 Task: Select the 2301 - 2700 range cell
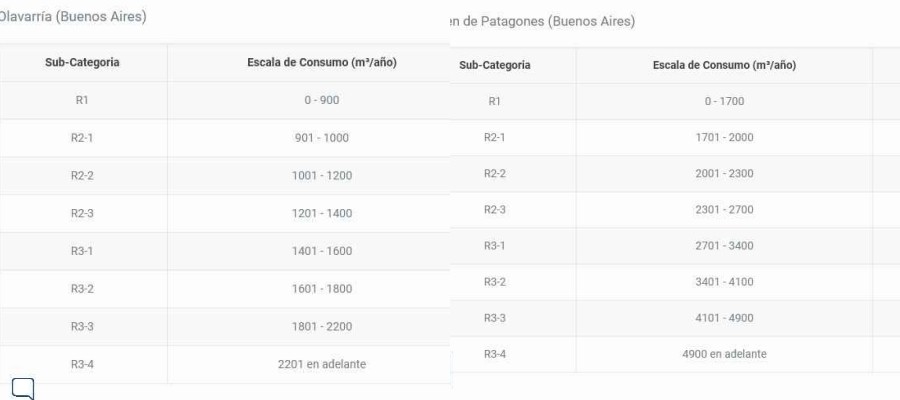(724, 210)
